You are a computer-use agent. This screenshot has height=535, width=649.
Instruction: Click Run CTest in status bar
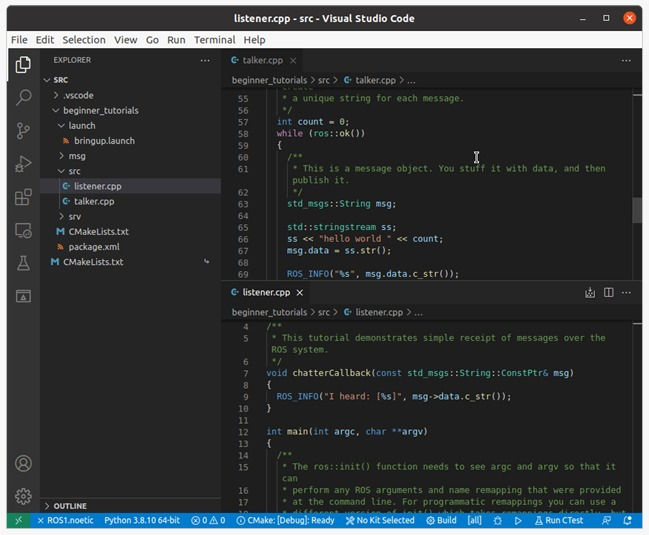pos(559,521)
